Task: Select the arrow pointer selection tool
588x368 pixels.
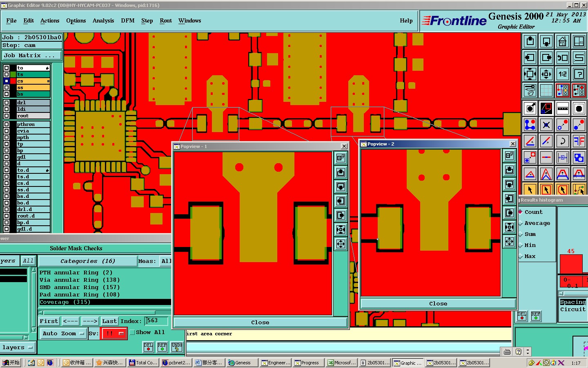Action: (x=530, y=189)
